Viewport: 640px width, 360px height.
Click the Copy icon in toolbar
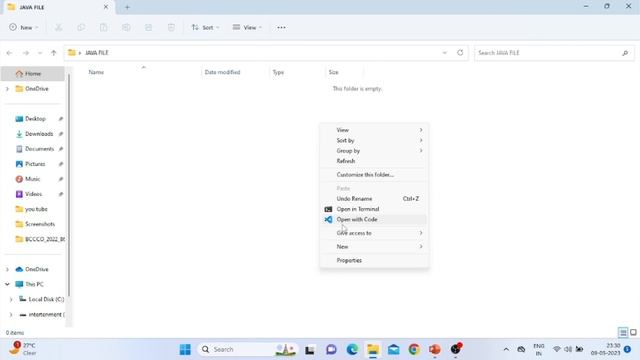[81, 27]
